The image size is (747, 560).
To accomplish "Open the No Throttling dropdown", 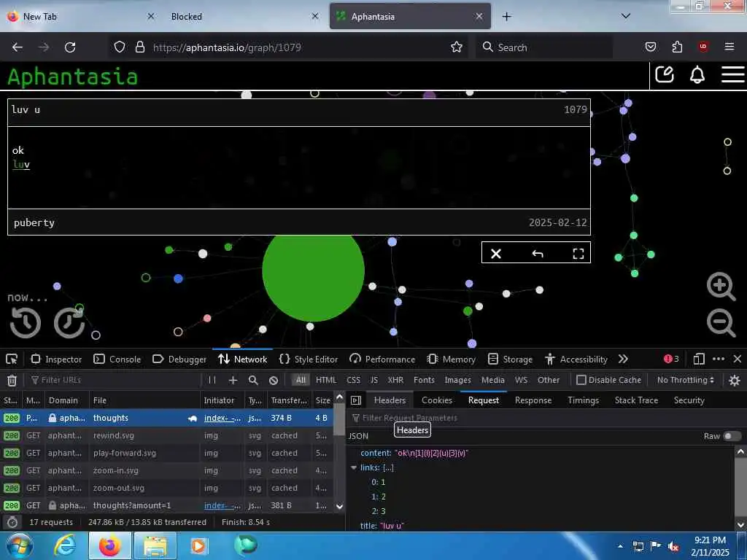I will pos(686,380).
